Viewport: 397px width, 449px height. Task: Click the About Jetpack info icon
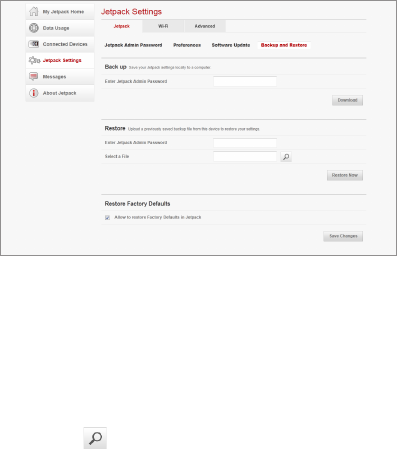click(34, 93)
